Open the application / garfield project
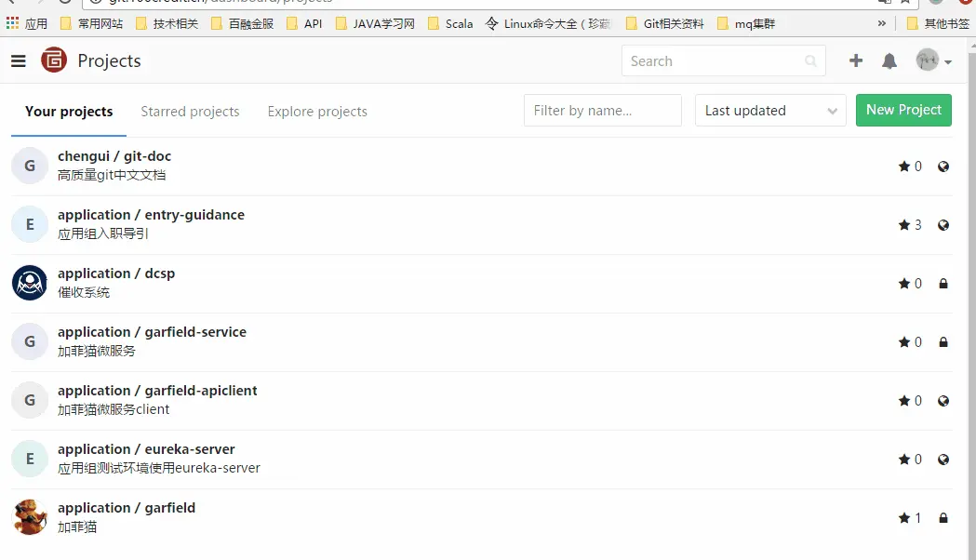Viewport: 976px width, 560px height. coord(127,508)
